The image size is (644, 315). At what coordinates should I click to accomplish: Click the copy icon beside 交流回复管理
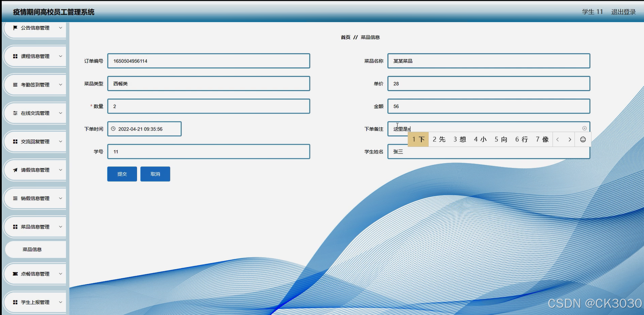15,142
